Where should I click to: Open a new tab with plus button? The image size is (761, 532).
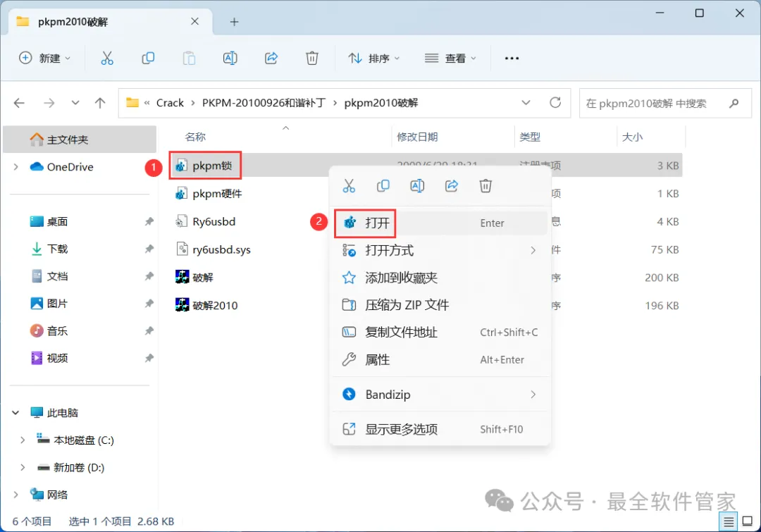point(235,22)
